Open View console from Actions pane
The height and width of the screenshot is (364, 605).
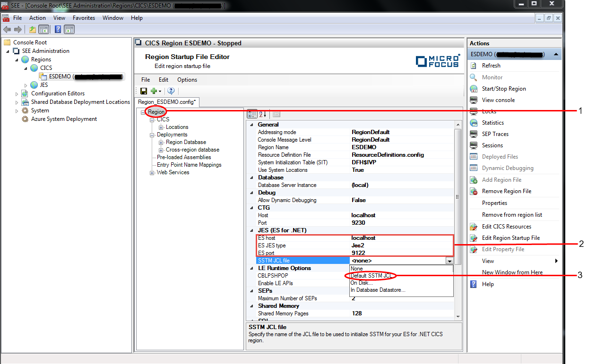point(498,100)
